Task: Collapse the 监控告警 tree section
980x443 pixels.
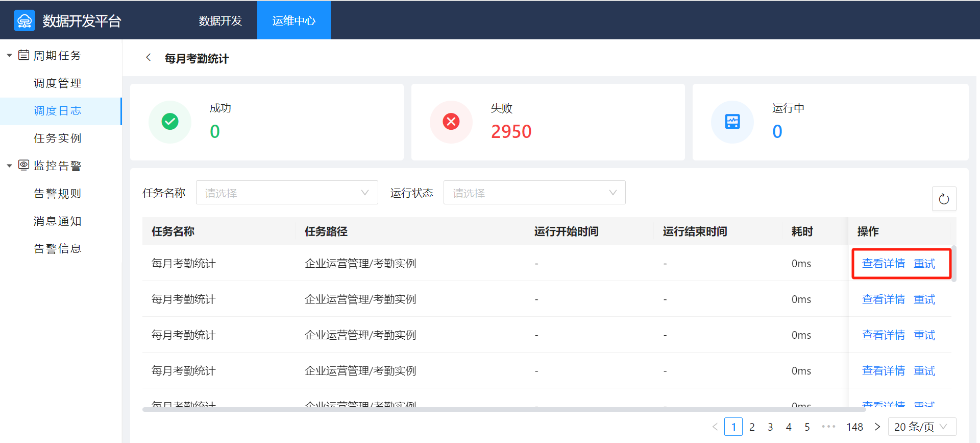Action: click(x=9, y=166)
